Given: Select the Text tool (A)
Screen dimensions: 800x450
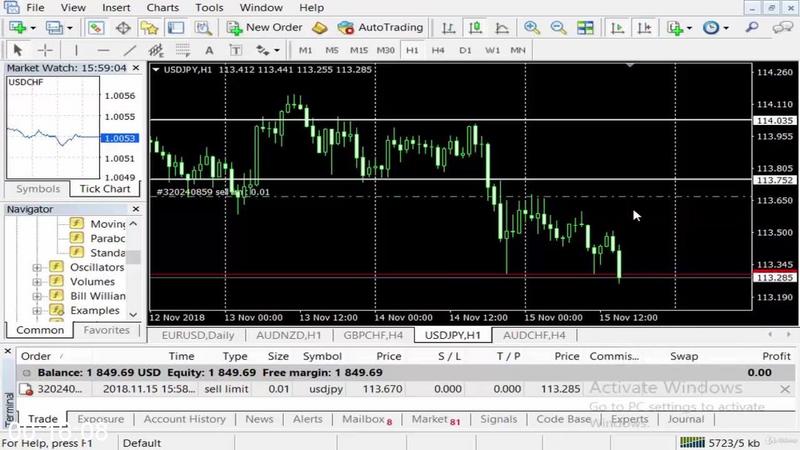Looking at the screenshot, I should (209, 50).
